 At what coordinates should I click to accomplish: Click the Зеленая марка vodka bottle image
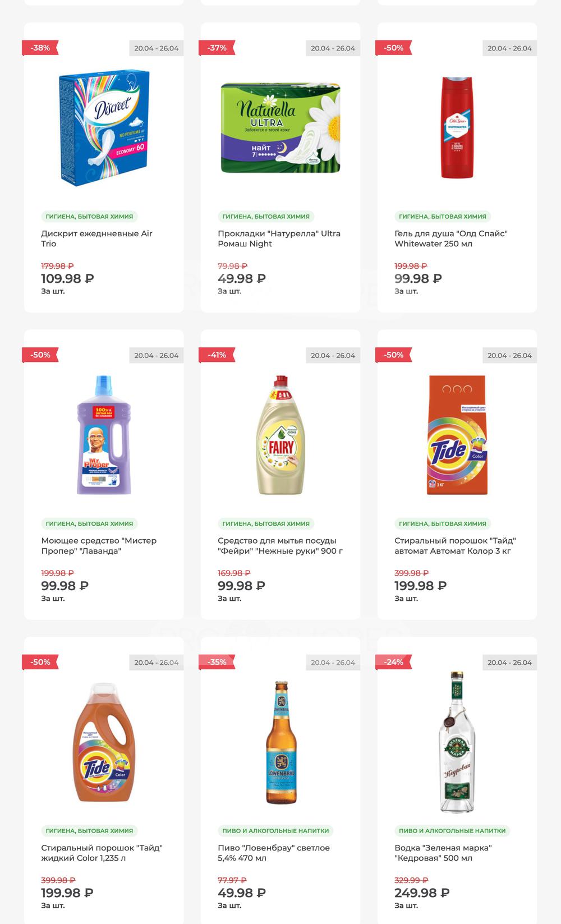[457, 742]
